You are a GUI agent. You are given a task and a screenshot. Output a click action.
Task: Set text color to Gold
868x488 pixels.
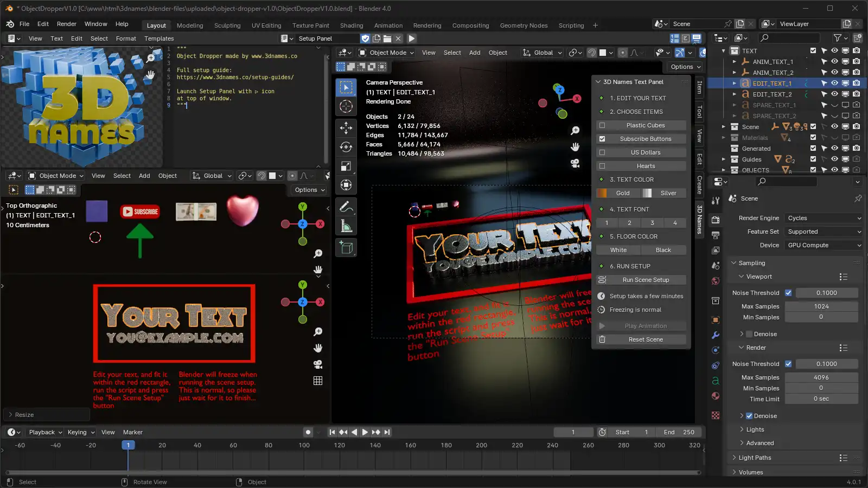pyautogui.click(x=618, y=193)
